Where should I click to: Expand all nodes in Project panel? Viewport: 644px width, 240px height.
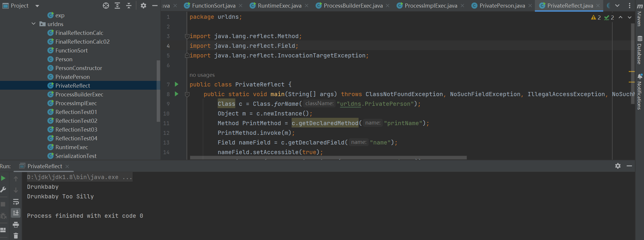point(117,6)
